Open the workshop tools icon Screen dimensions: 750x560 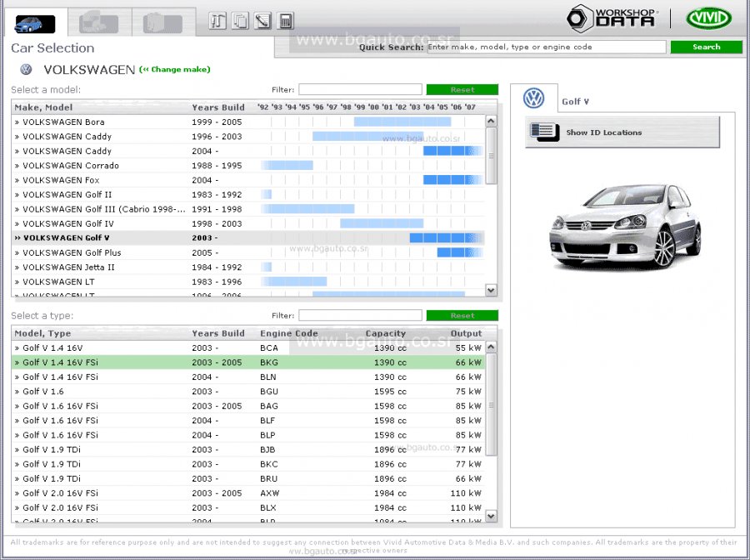click(x=217, y=21)
